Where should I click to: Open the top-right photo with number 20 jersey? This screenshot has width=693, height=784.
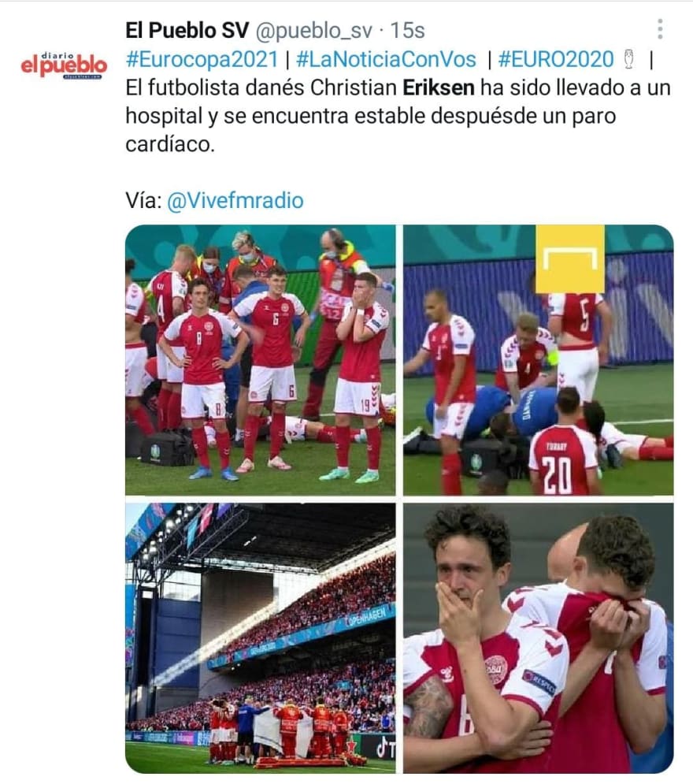click(539, 360)
